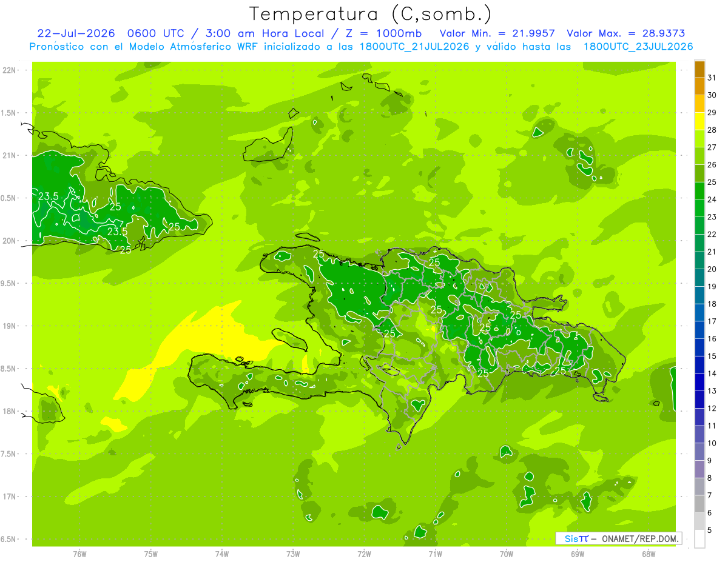
Task: Click "Valor Min. = 21.9957" value
Action: point(496,33)
